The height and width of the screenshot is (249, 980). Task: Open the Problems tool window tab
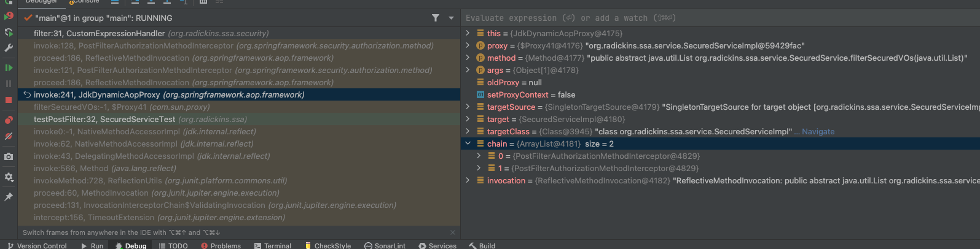coord(221,245)
